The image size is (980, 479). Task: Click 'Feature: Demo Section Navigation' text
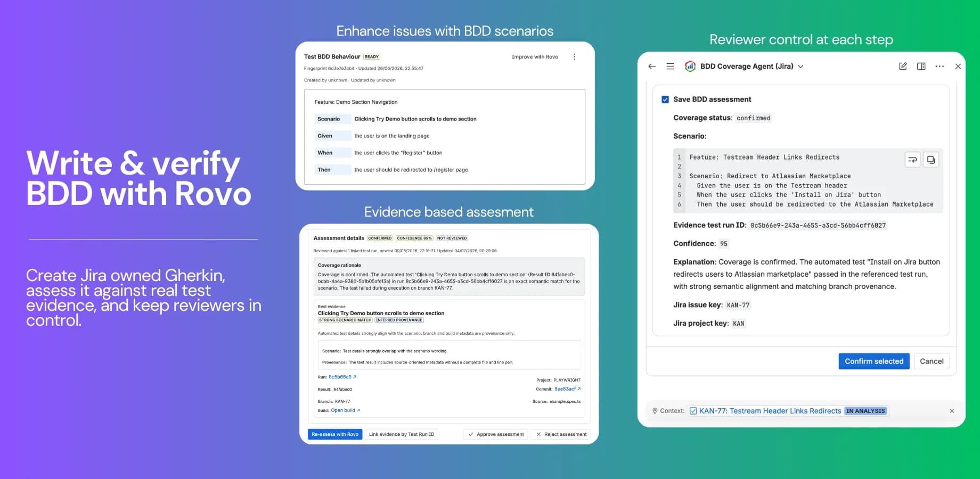click(356, 102)
